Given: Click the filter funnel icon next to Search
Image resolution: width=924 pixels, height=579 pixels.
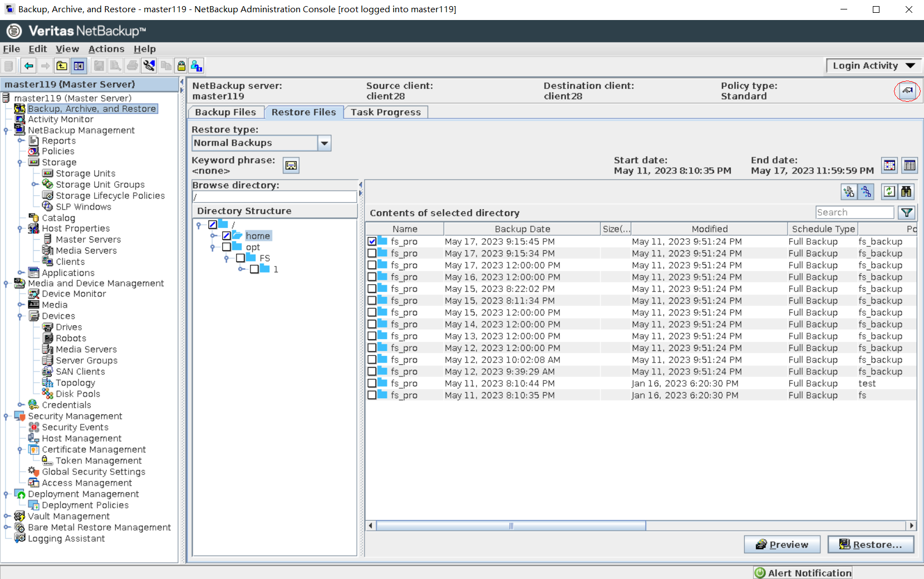Looking at the screenshot, I should [907, 212].
